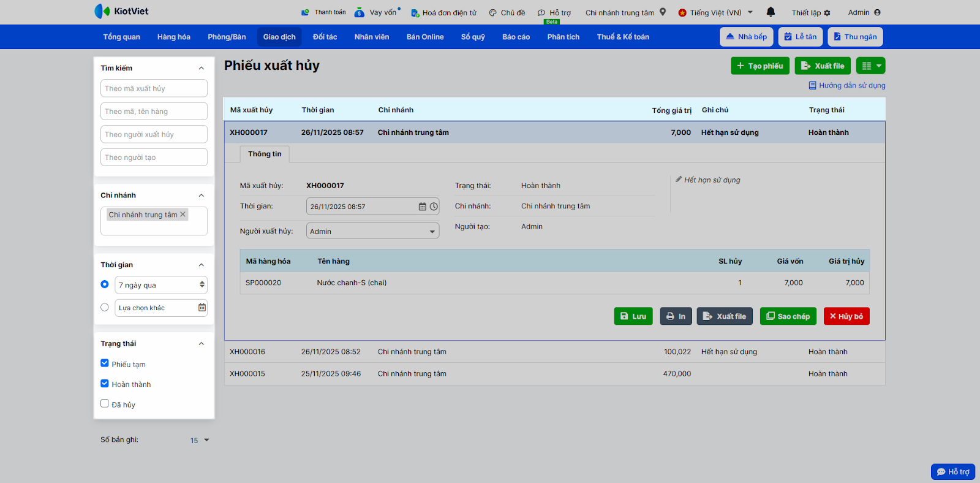Focus the Theo người xuất hủy field

point(154,134)
